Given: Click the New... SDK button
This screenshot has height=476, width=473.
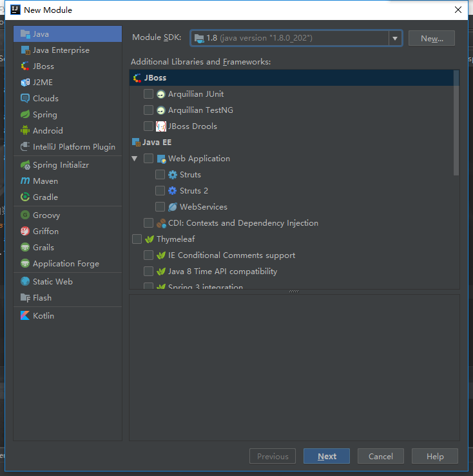Looking at the screenshot, I should pos(432,38).
